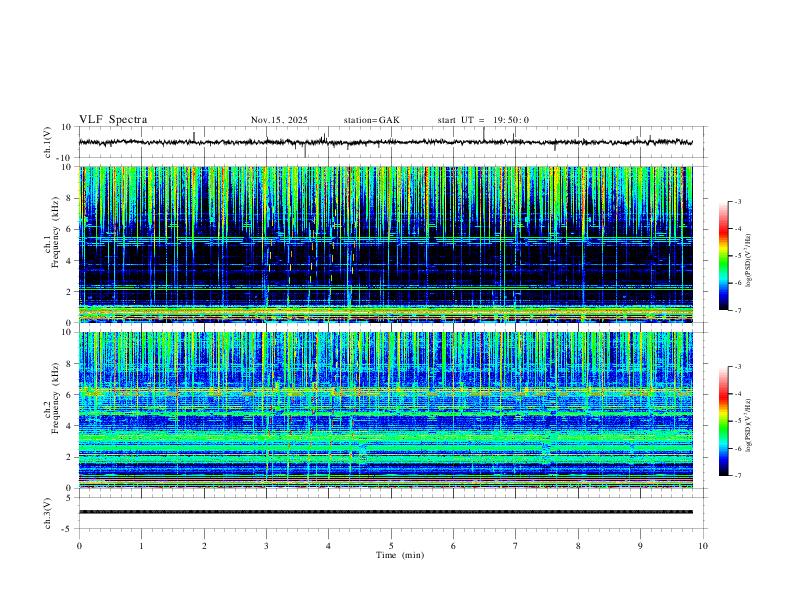
Task: Click the 2 kHz tick on ch.2 frequency axis
Action: point(69,457)
